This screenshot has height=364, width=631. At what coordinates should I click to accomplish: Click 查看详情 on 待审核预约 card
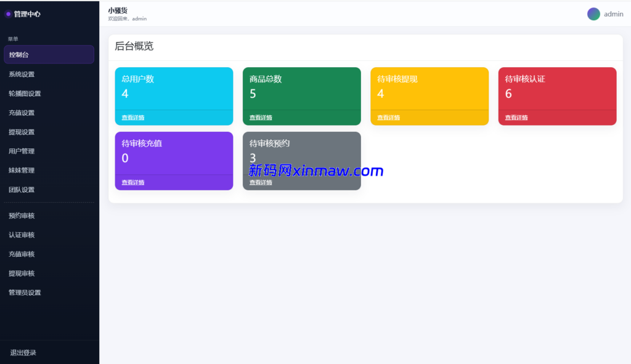tap(261, 182)
